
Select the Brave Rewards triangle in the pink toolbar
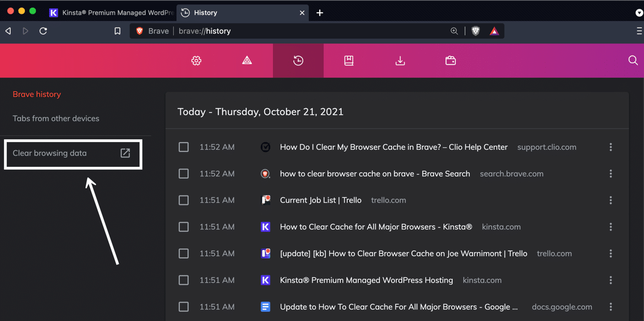tap(246, 61)
